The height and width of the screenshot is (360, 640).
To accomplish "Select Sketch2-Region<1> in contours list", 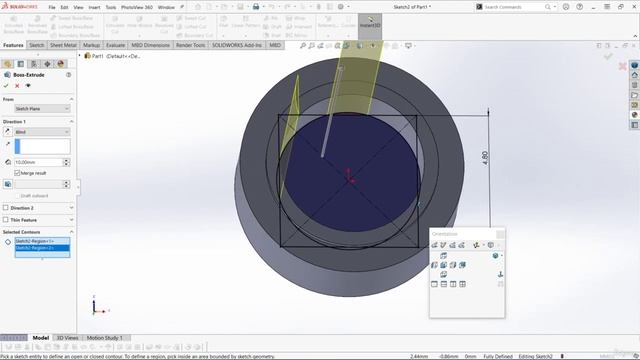I will (x=42, y=241).
